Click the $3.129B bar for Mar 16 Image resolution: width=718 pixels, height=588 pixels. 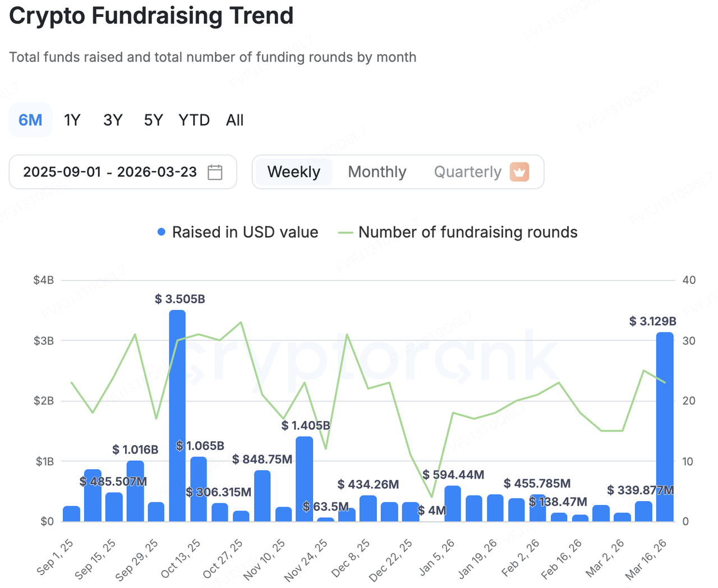point(665,426)
